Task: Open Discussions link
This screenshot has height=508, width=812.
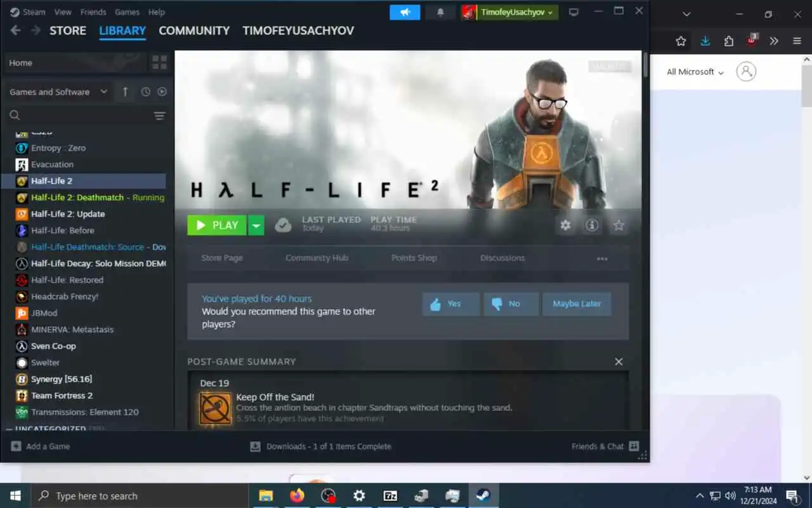Action: point(502,258)
